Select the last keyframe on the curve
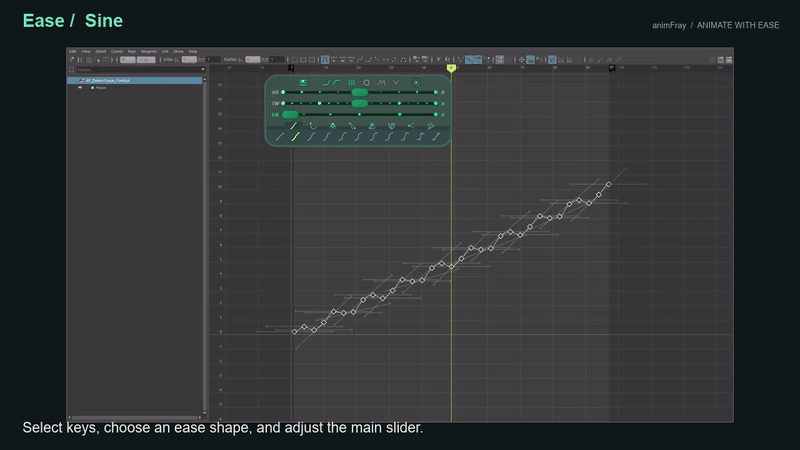 [608, 184]
